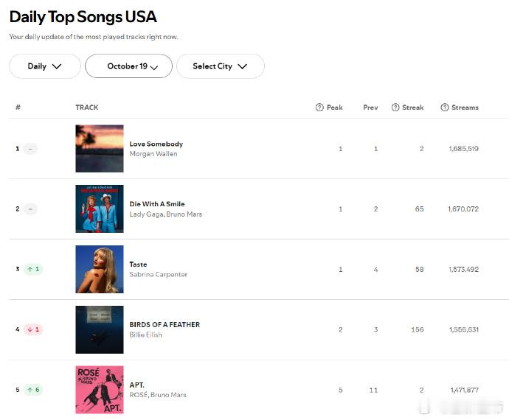Open the BIRDS OF A FEATHER track title

pyautogui.click(x=165, y=325)
